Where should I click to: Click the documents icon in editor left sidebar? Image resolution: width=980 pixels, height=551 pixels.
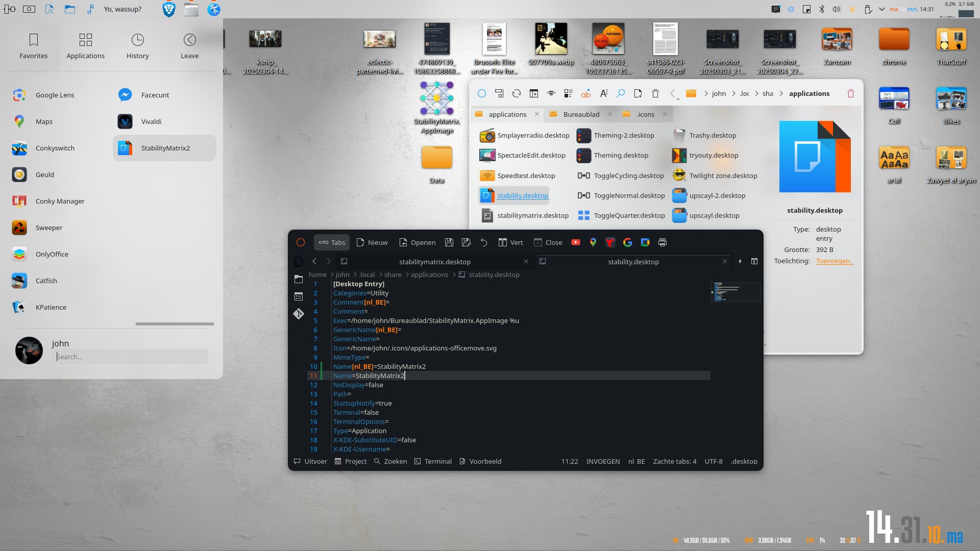point(299,262)
